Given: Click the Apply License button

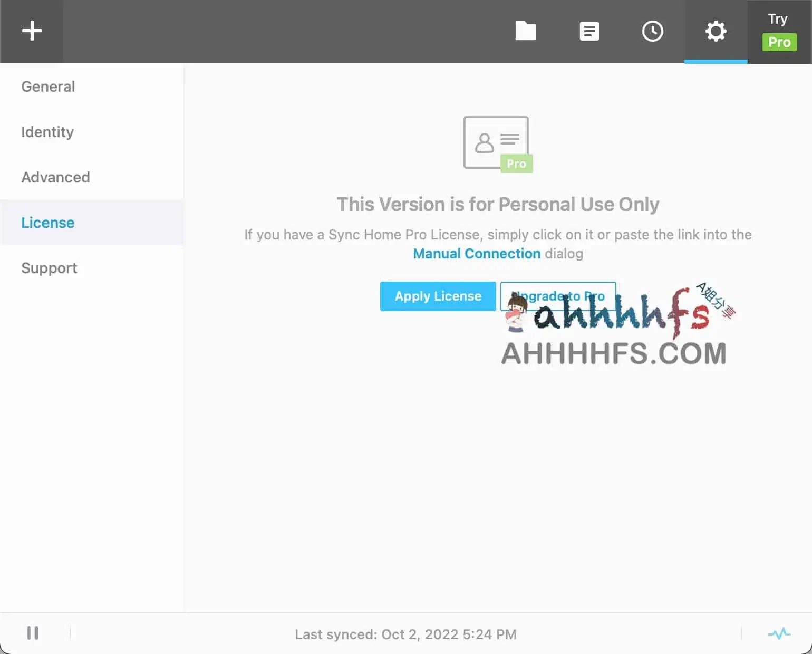Looking at the screenshot, I should click(438, 296).
